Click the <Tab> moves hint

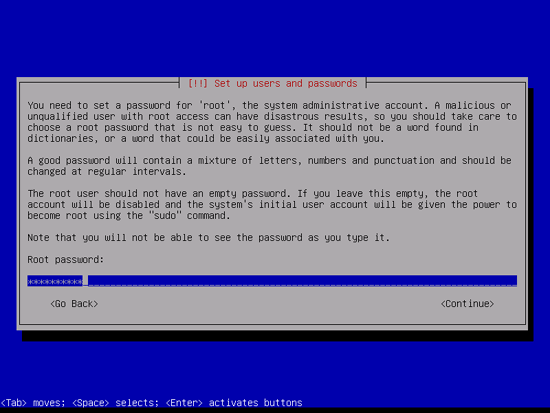33,402
